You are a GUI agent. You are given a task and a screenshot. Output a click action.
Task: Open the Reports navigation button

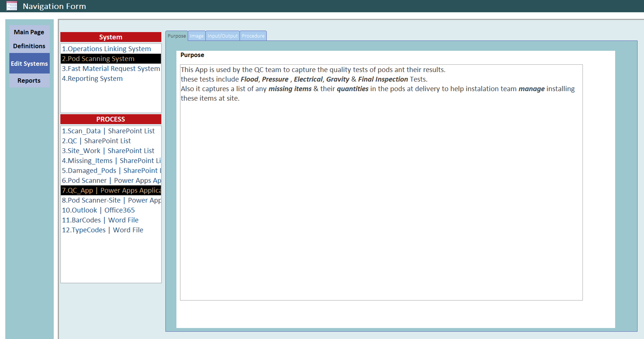pos(29,80)
